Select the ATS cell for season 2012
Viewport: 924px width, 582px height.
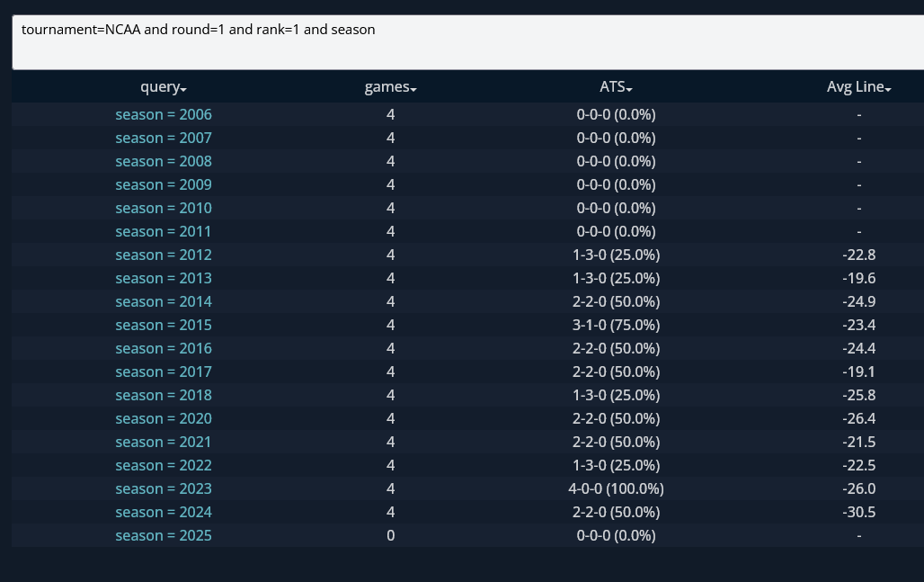(x=616, y=255)
